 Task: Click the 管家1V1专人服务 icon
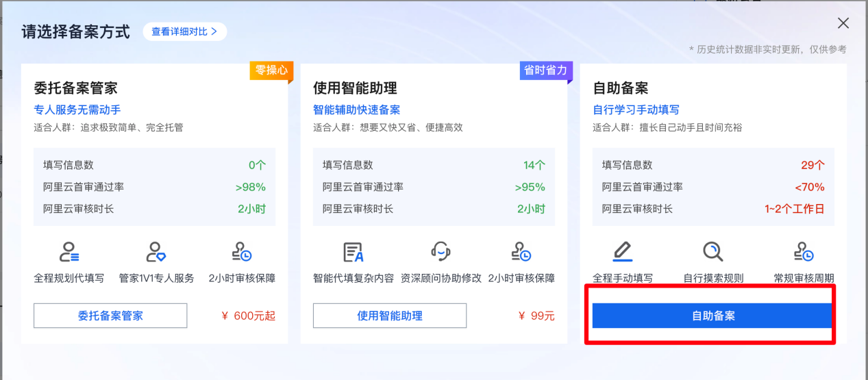(156, 253)
